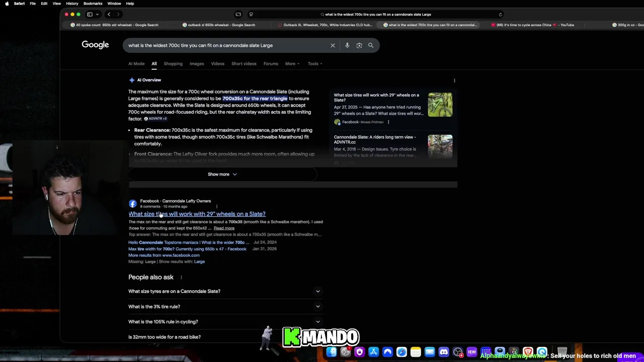Viewport: 644px width, 362px height.
Task: Open System Settings from the Dock
Action: pyautogui.click(x=346, y=352)
